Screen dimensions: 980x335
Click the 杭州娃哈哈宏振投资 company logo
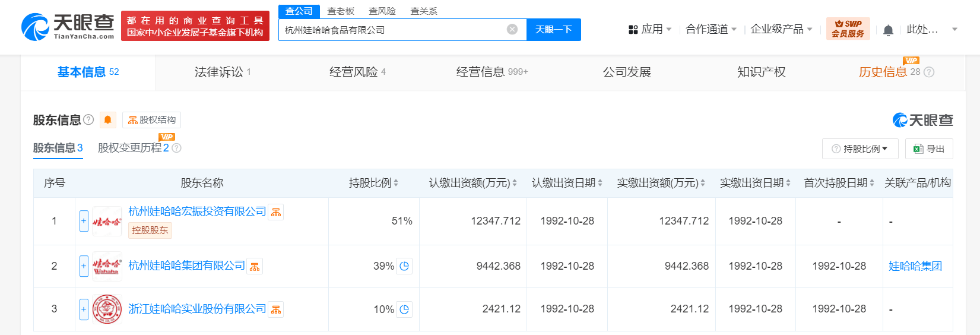point(107,221)
